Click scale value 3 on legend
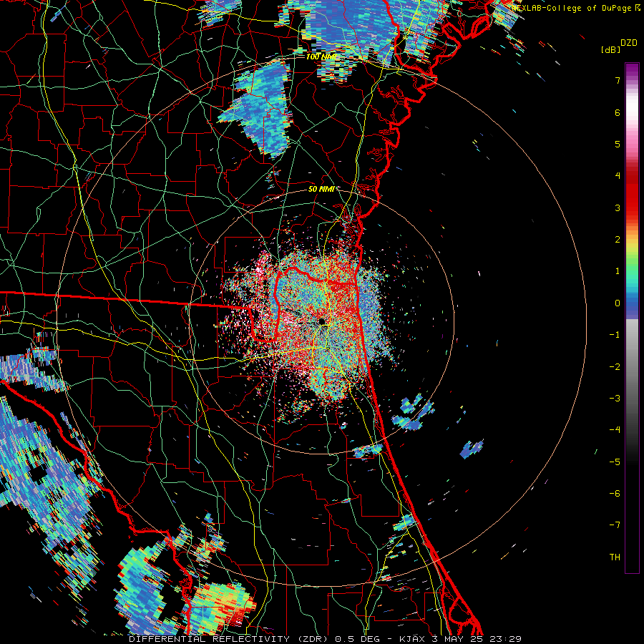 pos(618,208)
